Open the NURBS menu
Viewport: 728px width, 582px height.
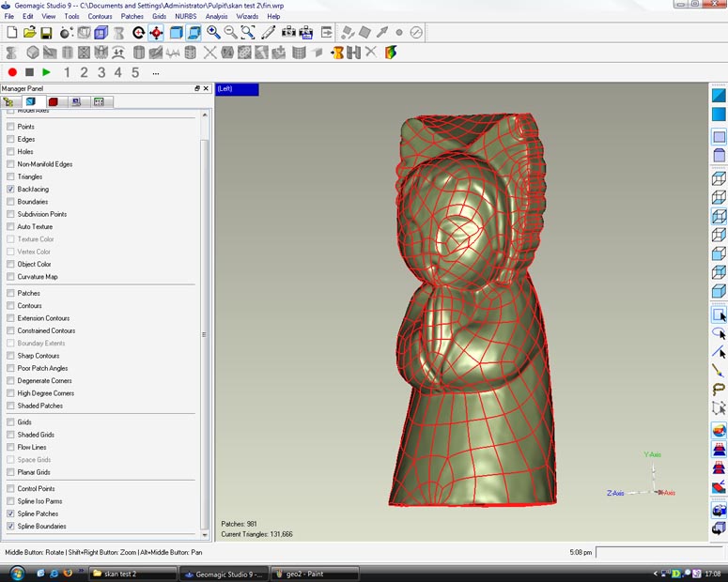coord(185,16)
